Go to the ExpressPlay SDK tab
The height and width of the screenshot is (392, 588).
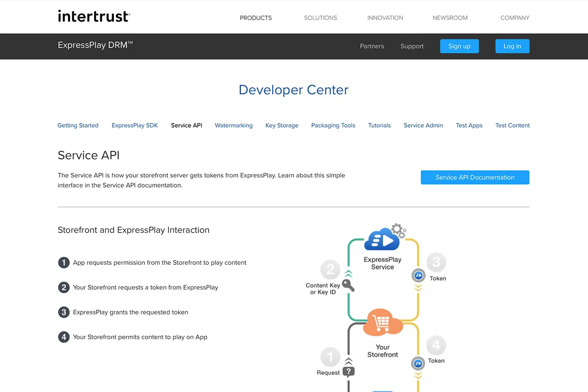coord(135,125)
